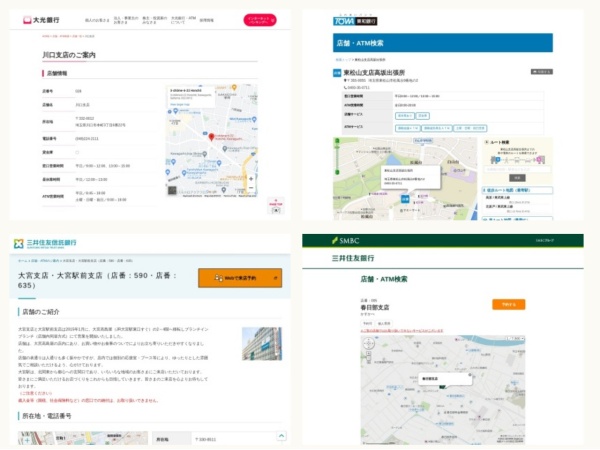Click the 店舗のご紹介 section heading
600x450 pixels.
[41, 312]
